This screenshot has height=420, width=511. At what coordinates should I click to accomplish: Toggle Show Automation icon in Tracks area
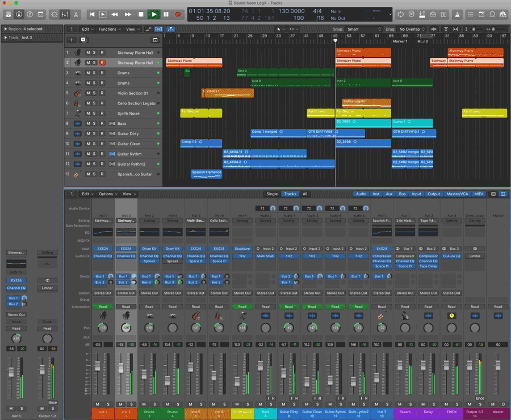click(x=149, y=29)
